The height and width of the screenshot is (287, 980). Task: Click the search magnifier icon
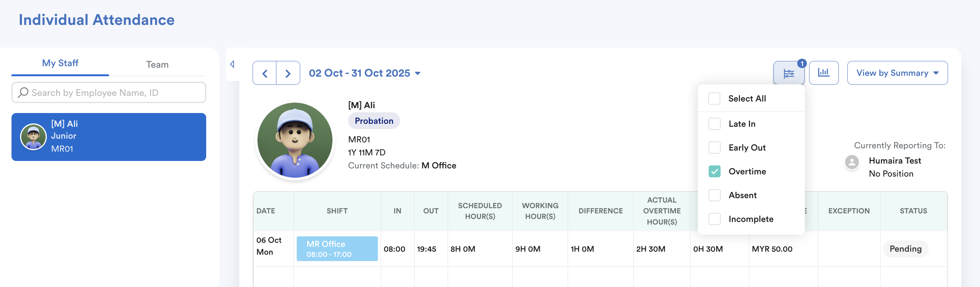[23, 93]
